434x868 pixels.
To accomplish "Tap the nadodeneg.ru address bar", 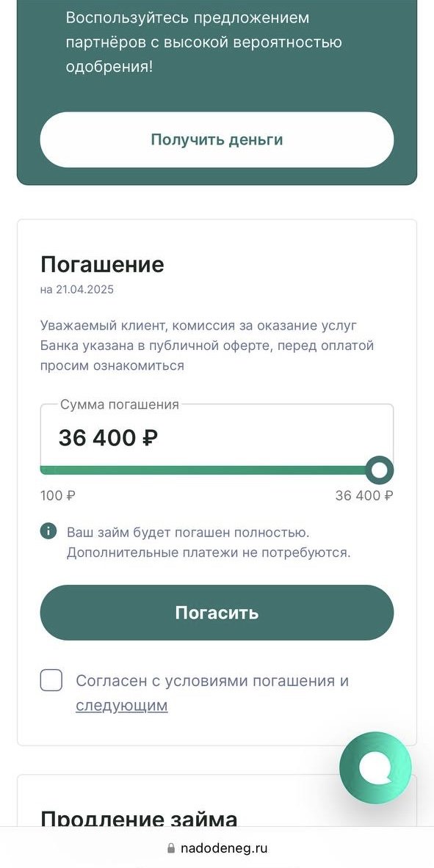I will pos(217,848).
